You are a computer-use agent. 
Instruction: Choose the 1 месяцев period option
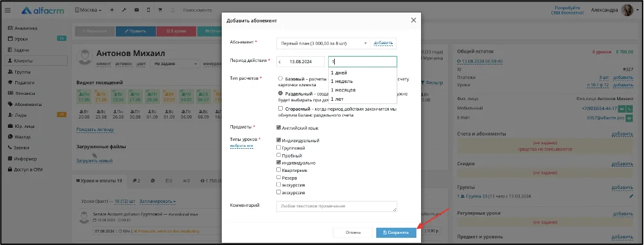click(362, 90)
